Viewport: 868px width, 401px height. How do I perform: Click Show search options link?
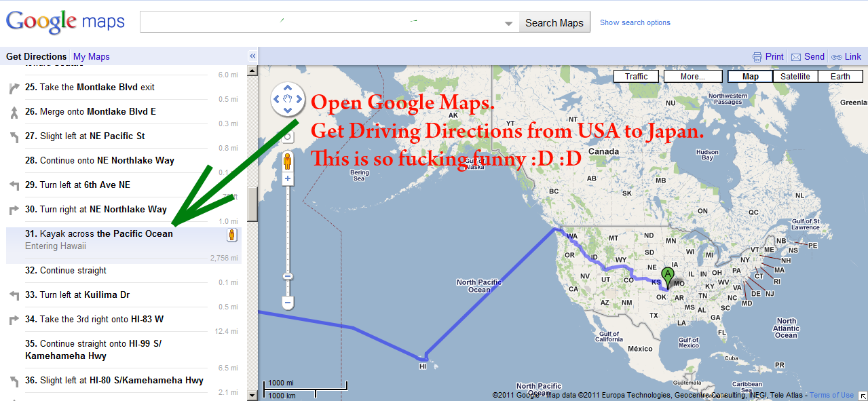[x=635, y=22]
